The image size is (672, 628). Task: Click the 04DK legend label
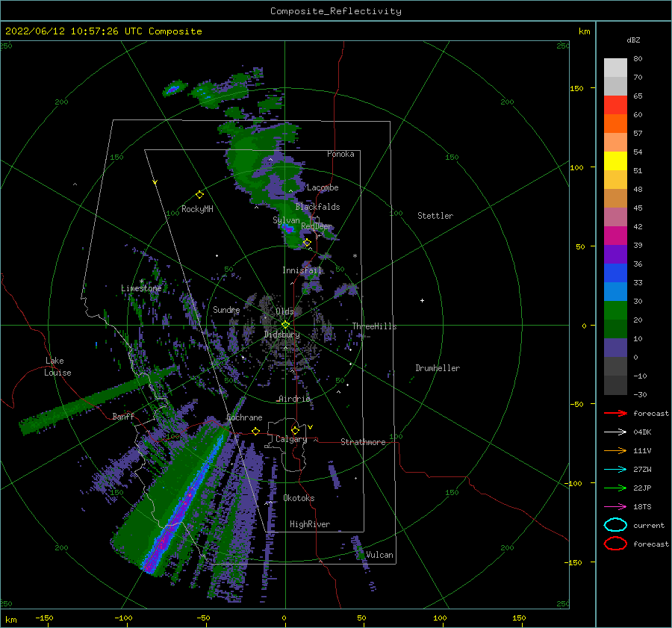coord(642,432)
